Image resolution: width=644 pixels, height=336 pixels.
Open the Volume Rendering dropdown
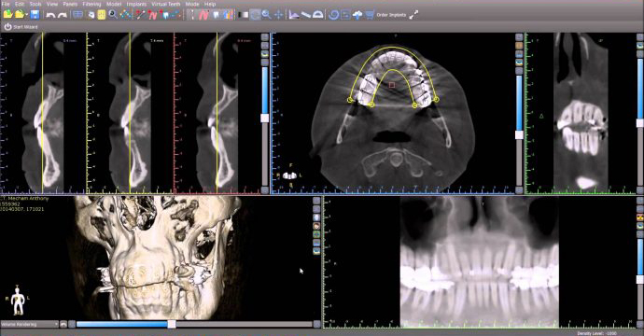29,324
